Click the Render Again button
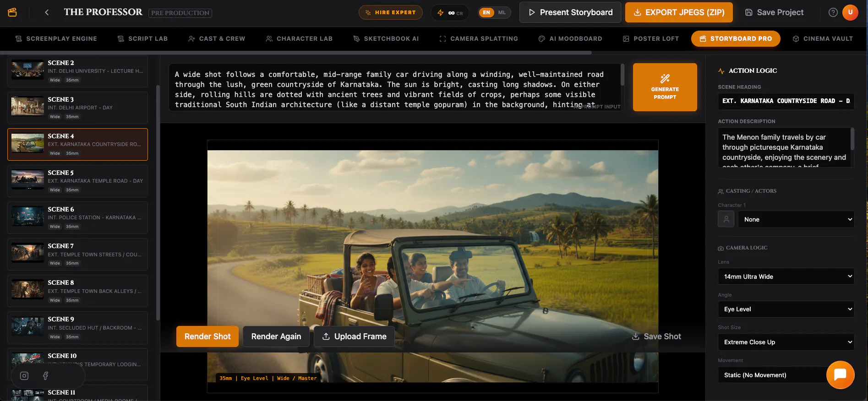Screen dimensions: 868x401 [276, 336]
